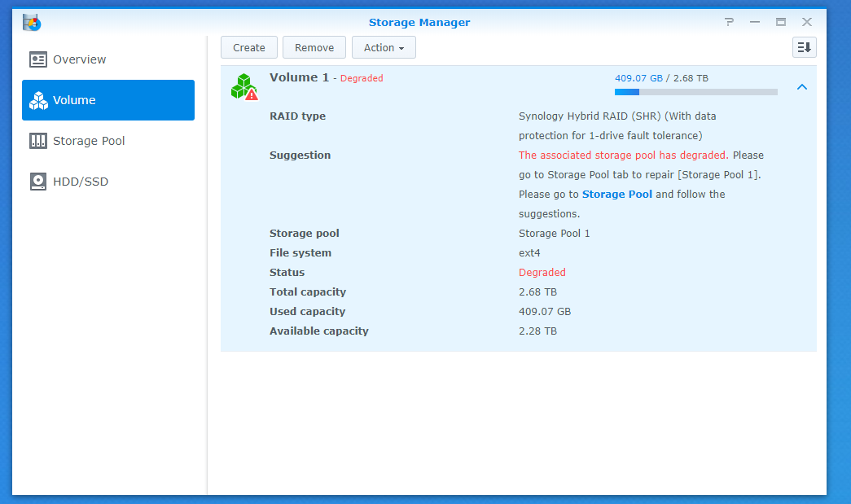
Task: Click the degraded Volume 1 warning icon
Action: tap(244, 87)
